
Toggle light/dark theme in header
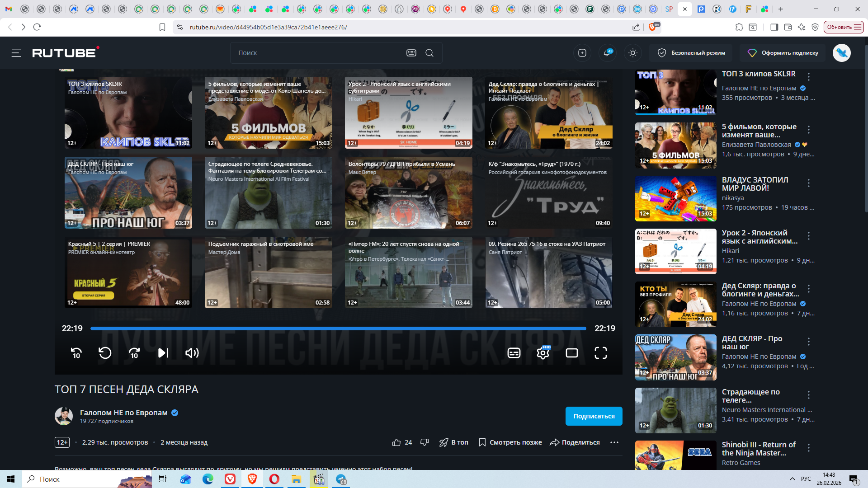(x=633, y=53)
